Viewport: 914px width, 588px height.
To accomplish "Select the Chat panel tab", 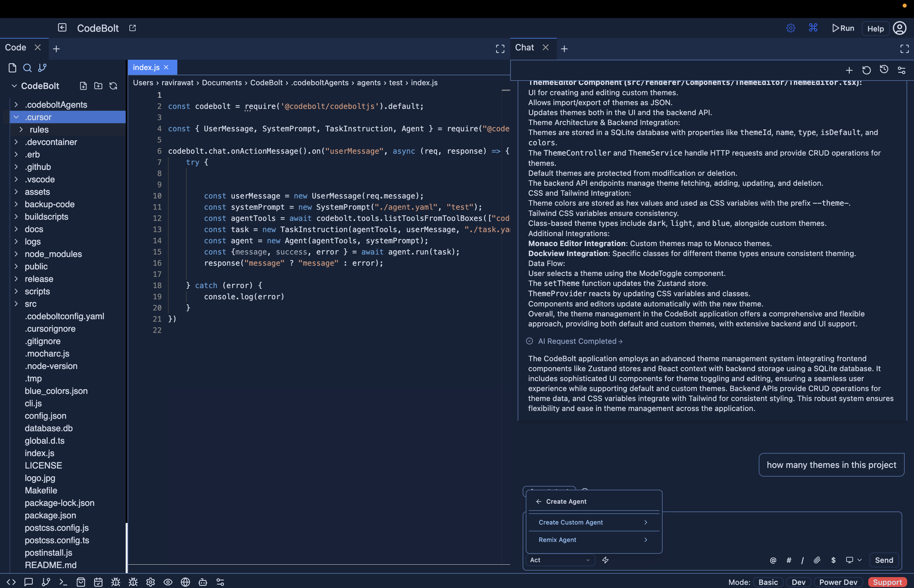I will pyautogui.click(x=525, y=48).
